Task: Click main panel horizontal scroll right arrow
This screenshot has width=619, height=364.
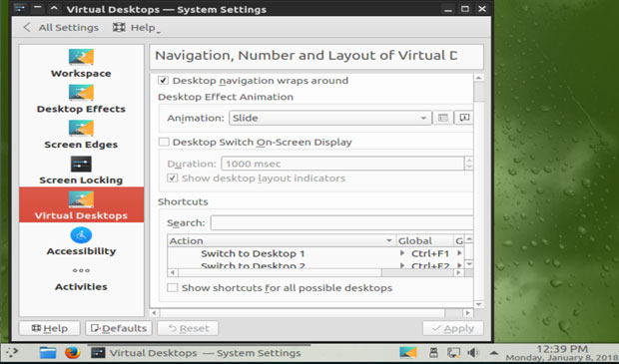Action: 468,313
